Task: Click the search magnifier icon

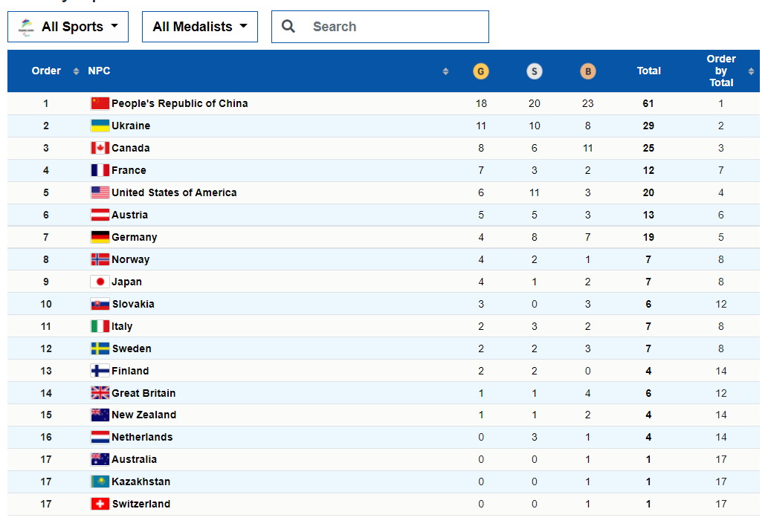Action: [x=288, y=27]
